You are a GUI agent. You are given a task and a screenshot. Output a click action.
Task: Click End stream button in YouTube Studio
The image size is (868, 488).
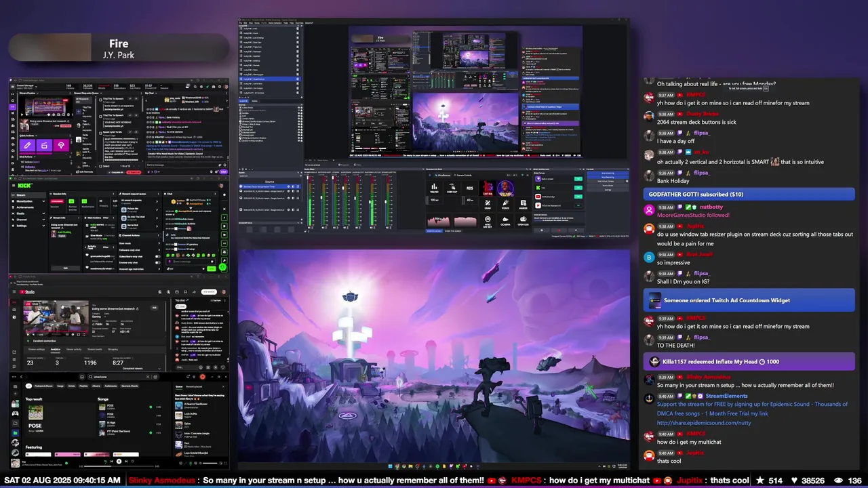[209, 292]
